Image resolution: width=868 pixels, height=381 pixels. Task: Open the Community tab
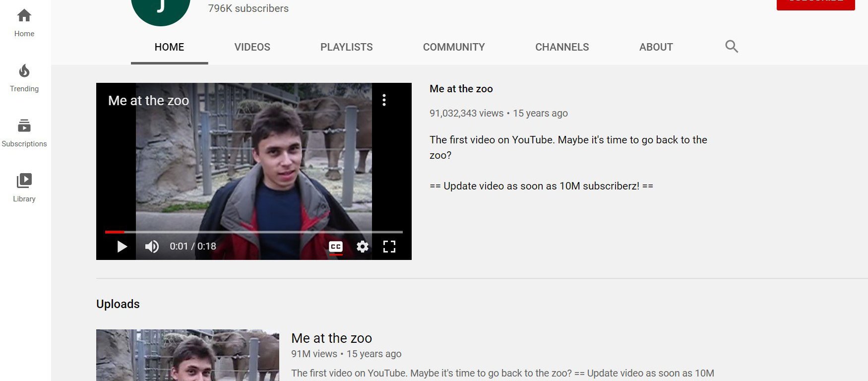[x=453, y=47]
